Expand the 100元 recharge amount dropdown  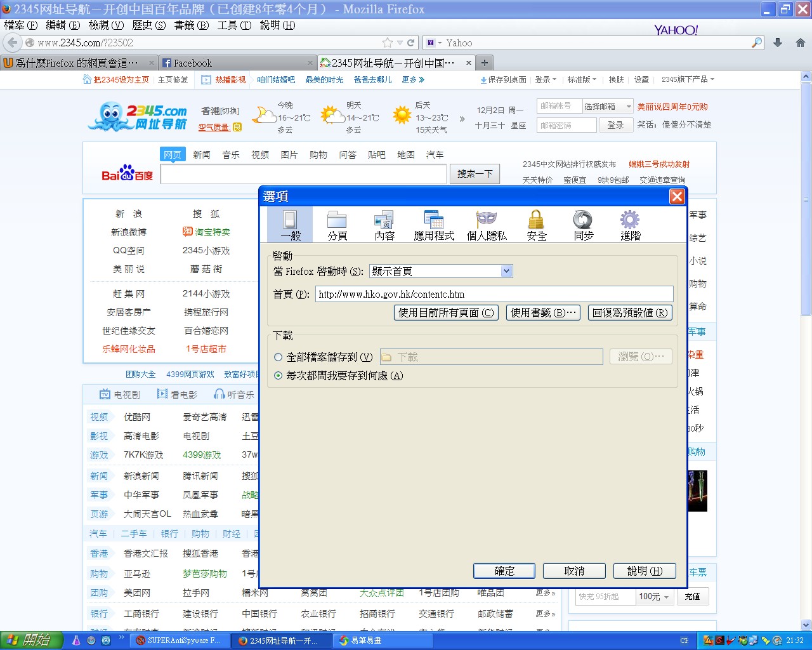coord(654,597)
